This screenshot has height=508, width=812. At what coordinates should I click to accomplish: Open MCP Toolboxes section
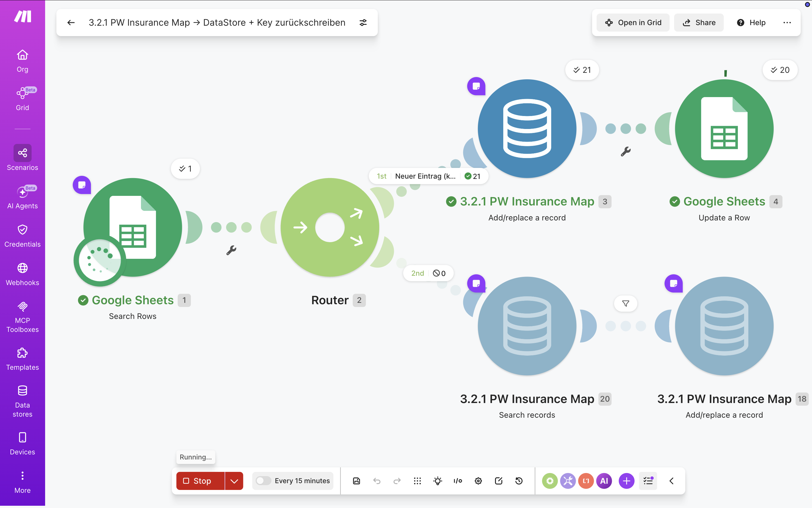(23, 317)
